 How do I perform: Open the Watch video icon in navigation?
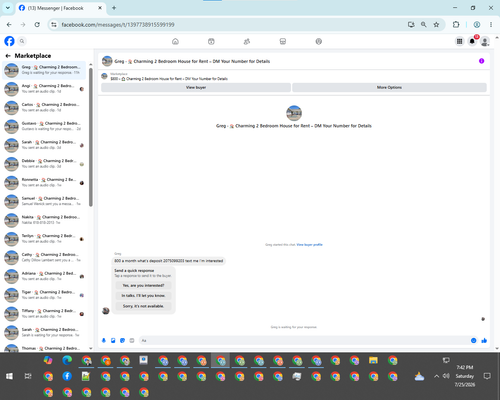(211, 41)
